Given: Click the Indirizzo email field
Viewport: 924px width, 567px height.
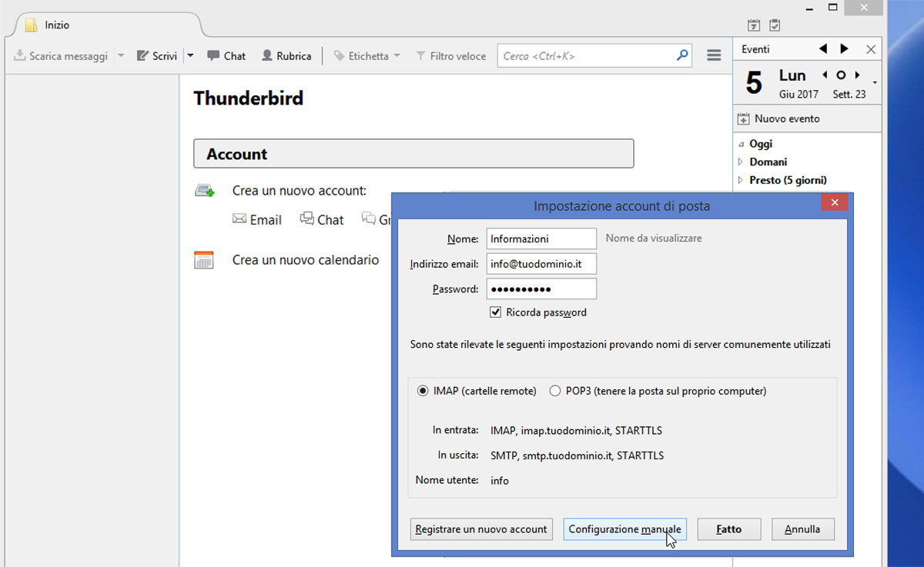Looking at the screenshot, I should pos(541,264).
